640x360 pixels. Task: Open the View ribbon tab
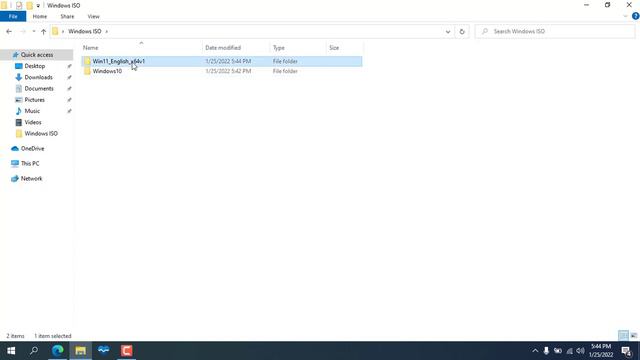[x=93, y=16]
